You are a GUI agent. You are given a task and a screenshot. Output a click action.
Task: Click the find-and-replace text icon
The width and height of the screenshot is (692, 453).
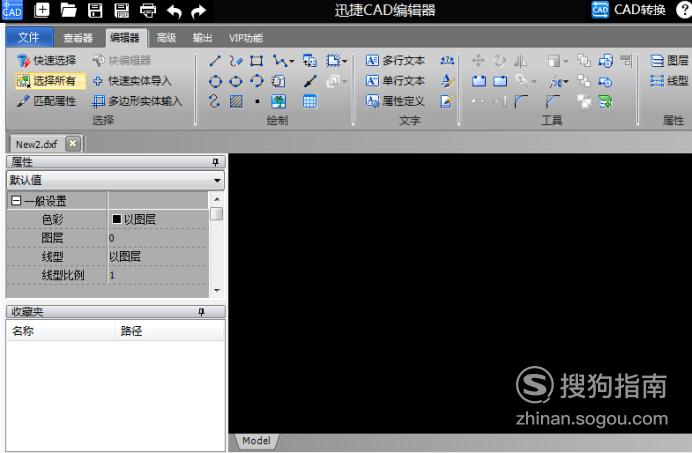447,60
